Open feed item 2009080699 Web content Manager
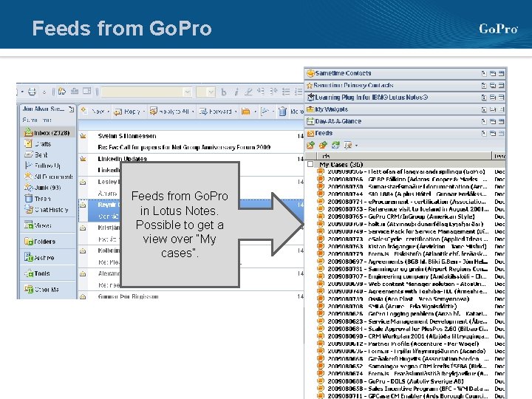The image size is (532, 399). point(403,284)
